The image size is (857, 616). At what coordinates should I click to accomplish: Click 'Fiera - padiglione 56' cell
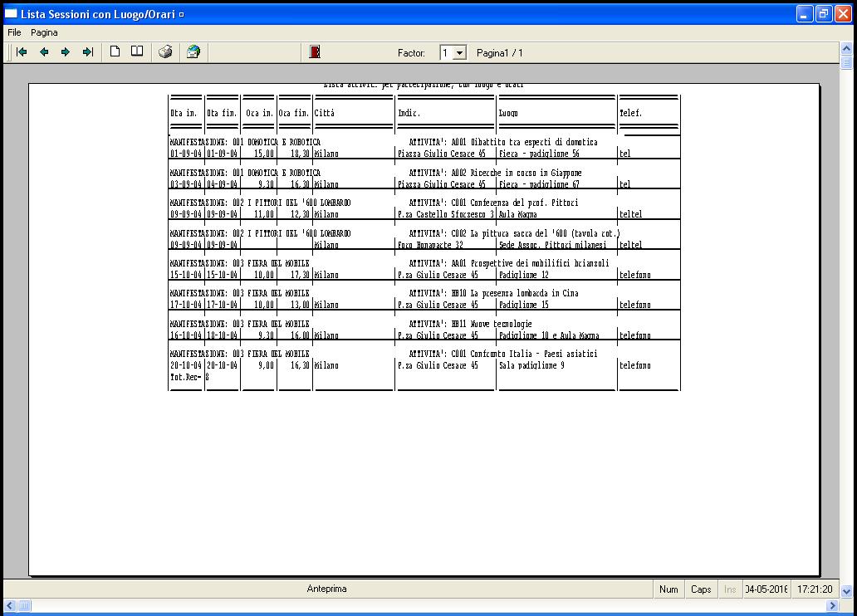(x=539, y=154)
